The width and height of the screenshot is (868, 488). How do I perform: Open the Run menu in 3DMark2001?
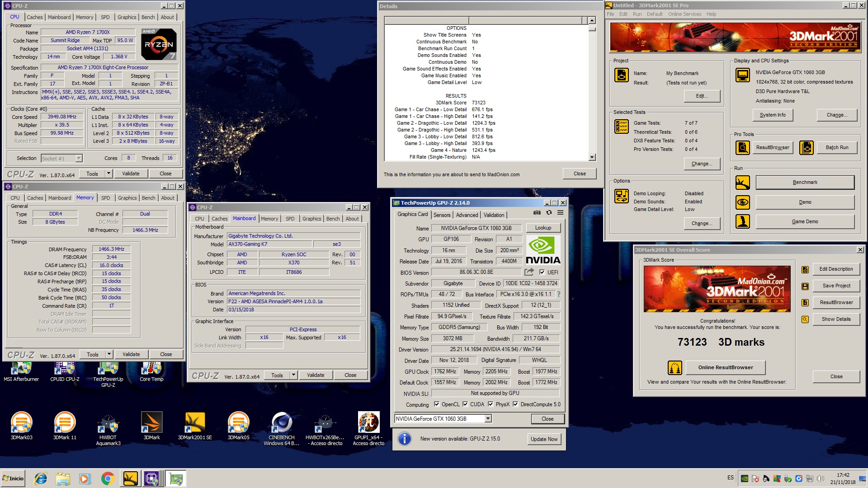click(637, 14)
